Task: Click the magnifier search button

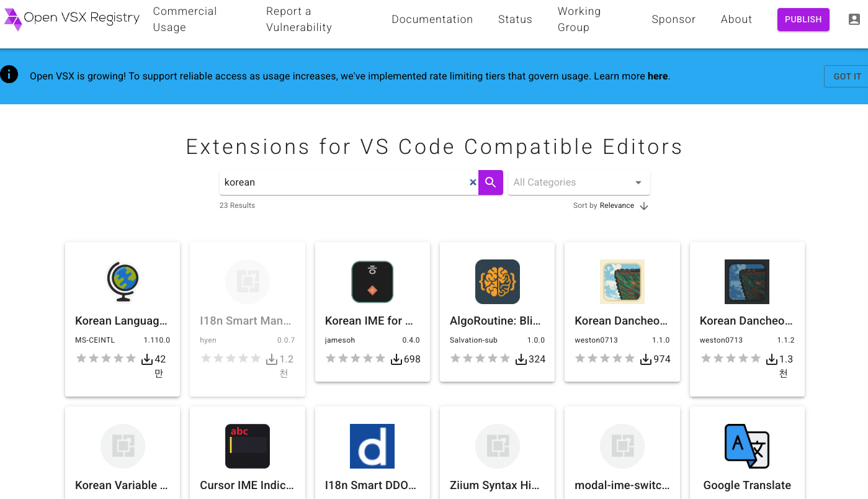Action: tap(490, 182)
